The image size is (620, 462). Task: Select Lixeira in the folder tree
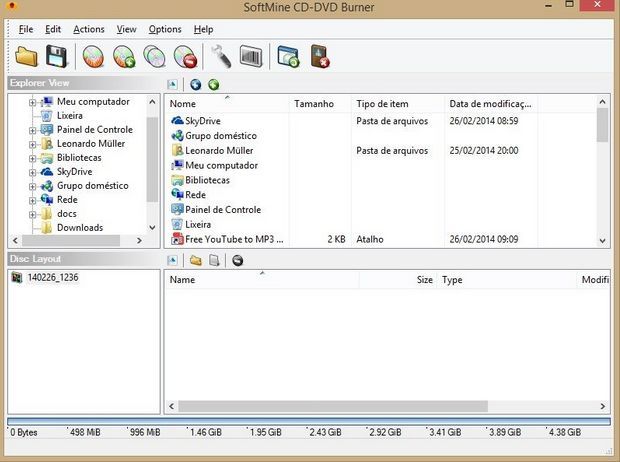pyautogui.click(x=70, y=116)
